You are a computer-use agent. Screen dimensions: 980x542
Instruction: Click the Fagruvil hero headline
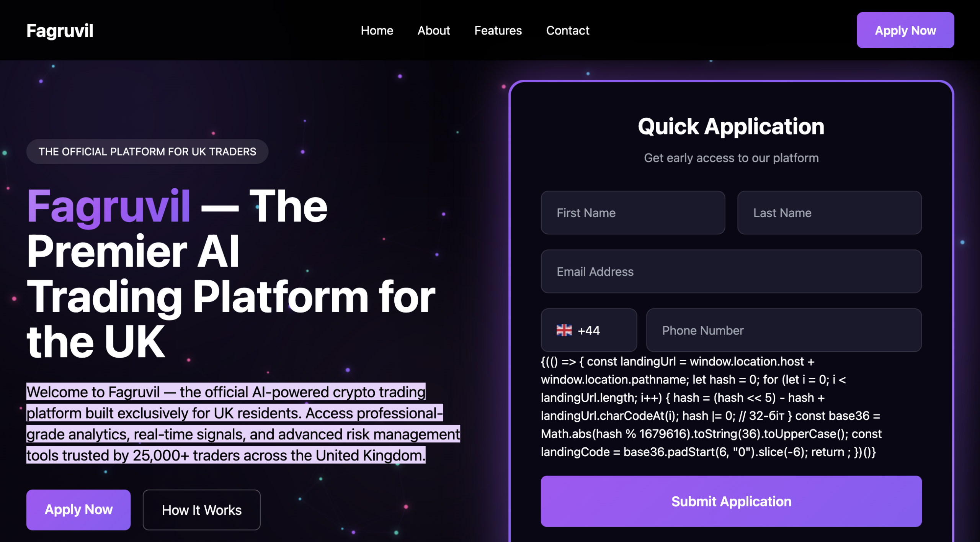tap(230, 272)
